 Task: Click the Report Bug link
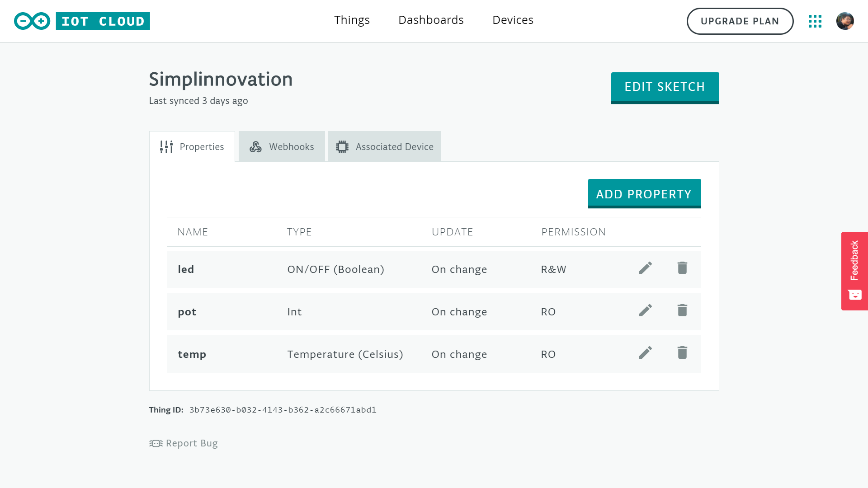click(184, 443)
